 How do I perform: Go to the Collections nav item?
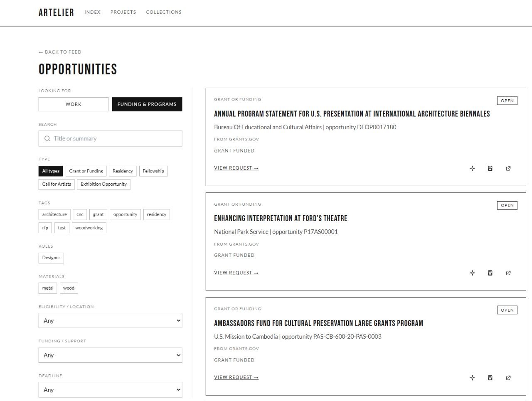click(x=164, y=12)
